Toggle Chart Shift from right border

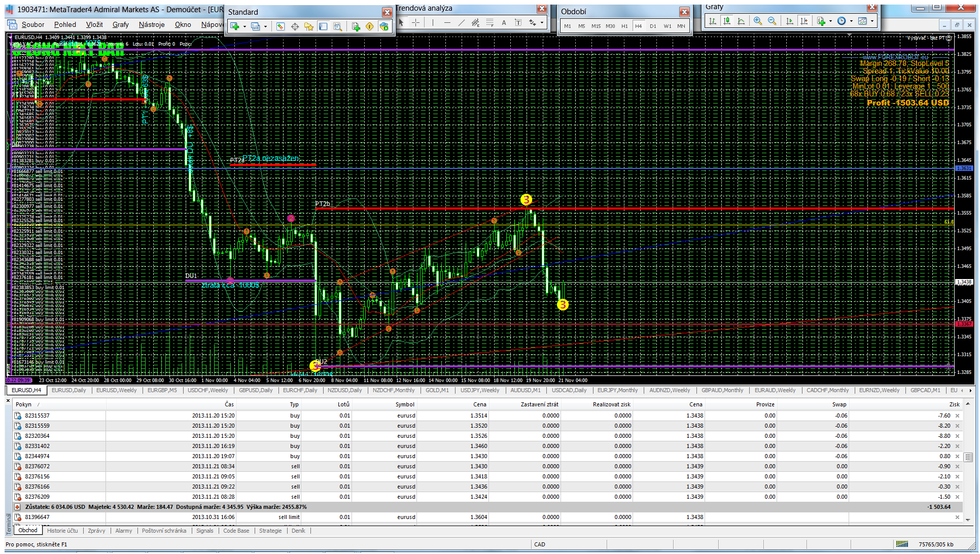click(803, 21)
